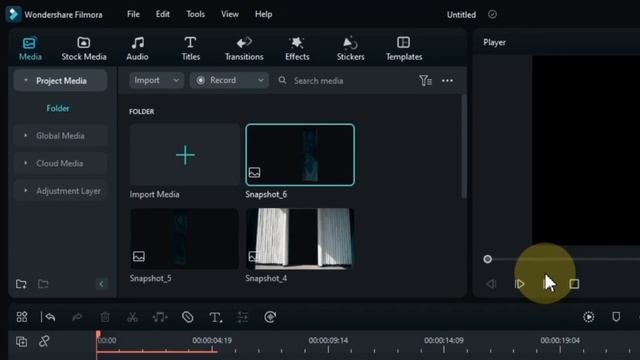Select the Snapshot_6 thumbnail
640x360 pixels.
click(x=300, y=155)
